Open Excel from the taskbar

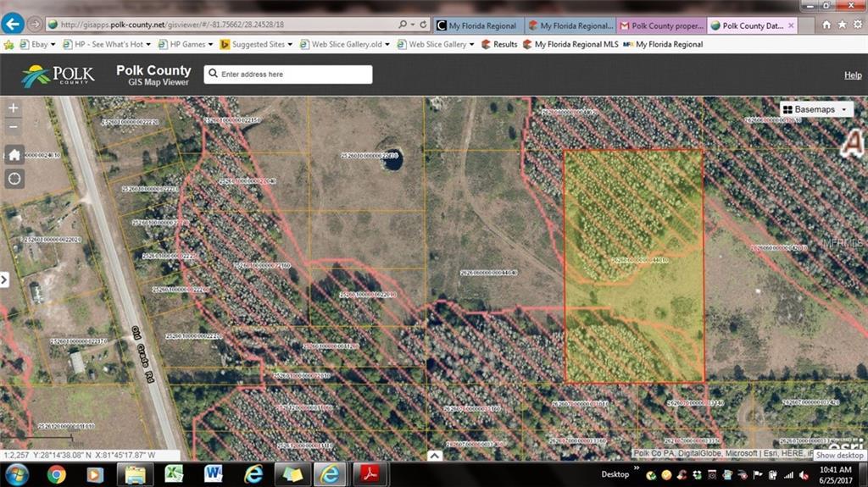(174, 474)
